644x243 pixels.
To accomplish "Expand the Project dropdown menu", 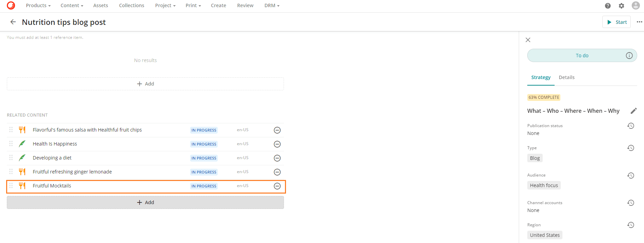I will pos(165,5).
